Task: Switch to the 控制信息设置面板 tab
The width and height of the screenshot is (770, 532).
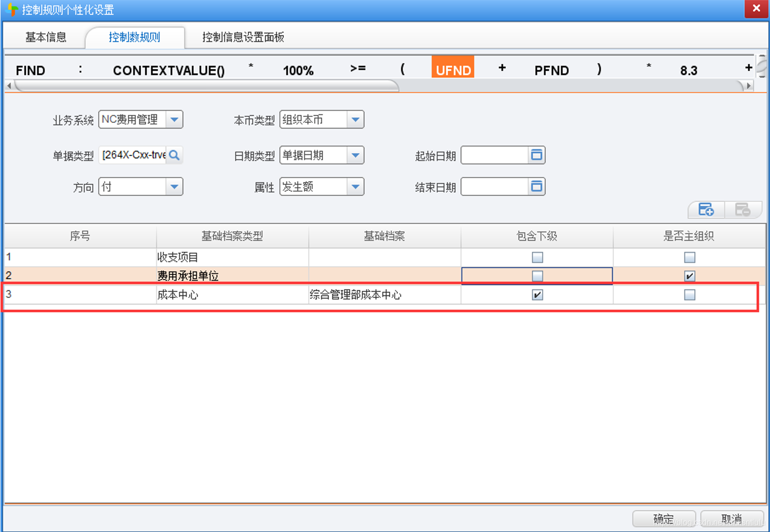Action: pos(243,37)
